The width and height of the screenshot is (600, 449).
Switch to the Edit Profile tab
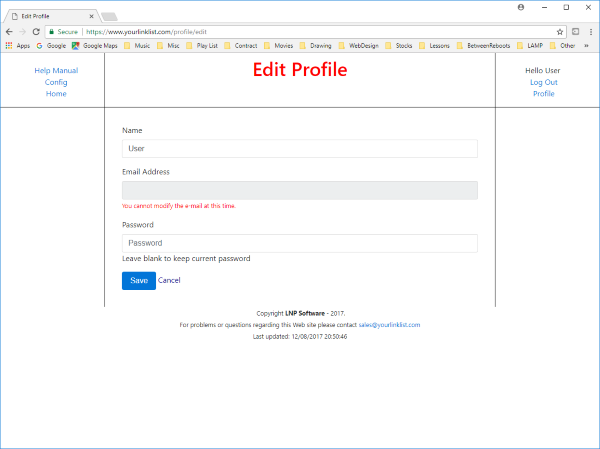tap(50, 17)
